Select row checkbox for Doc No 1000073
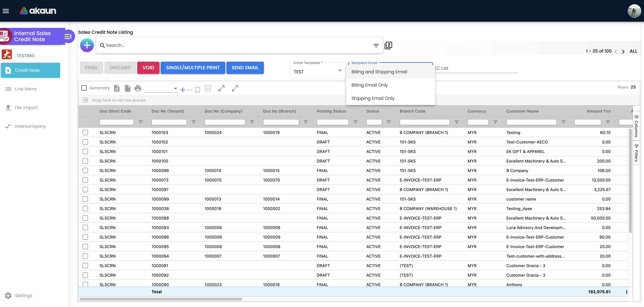Viewport: 644px width, 307px height. (x=85, y=180)
